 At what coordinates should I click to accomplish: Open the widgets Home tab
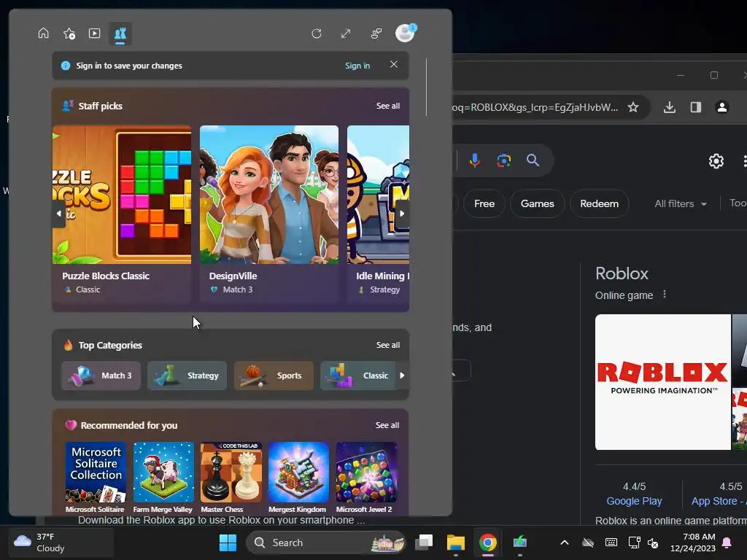[x=43, y=34]
